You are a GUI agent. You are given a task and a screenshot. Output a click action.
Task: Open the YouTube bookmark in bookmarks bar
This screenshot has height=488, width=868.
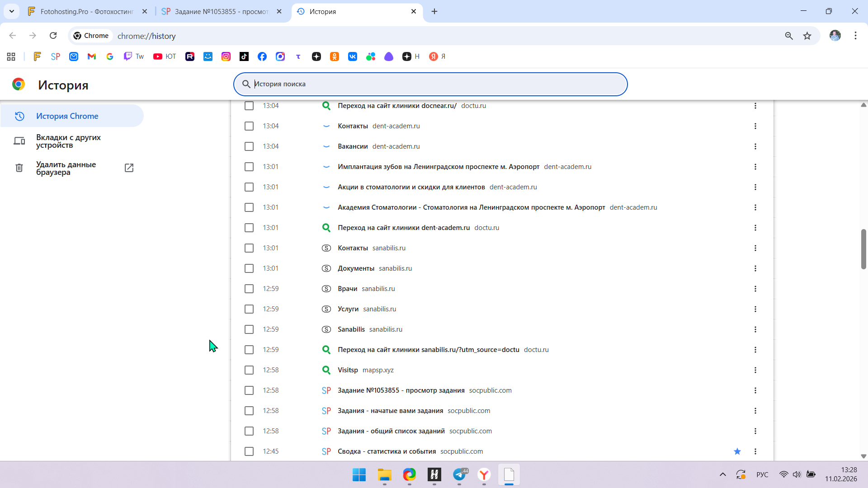pyautogui.click(x=164, y=56)
